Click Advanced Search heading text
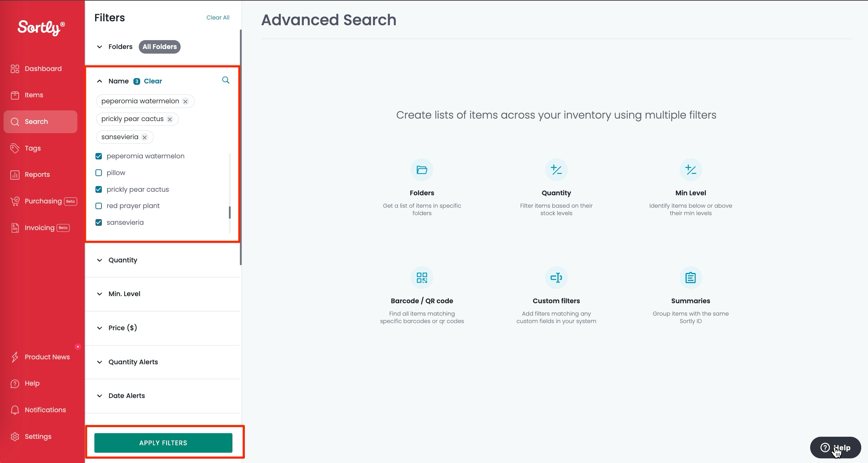This screenshot has width=868, height=463. [x=329, y=20]
